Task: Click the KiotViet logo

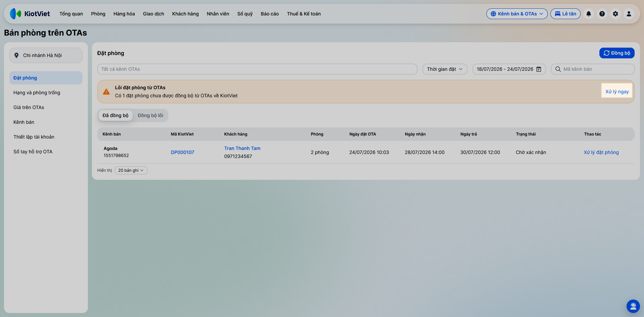Action: click(30, 14)
